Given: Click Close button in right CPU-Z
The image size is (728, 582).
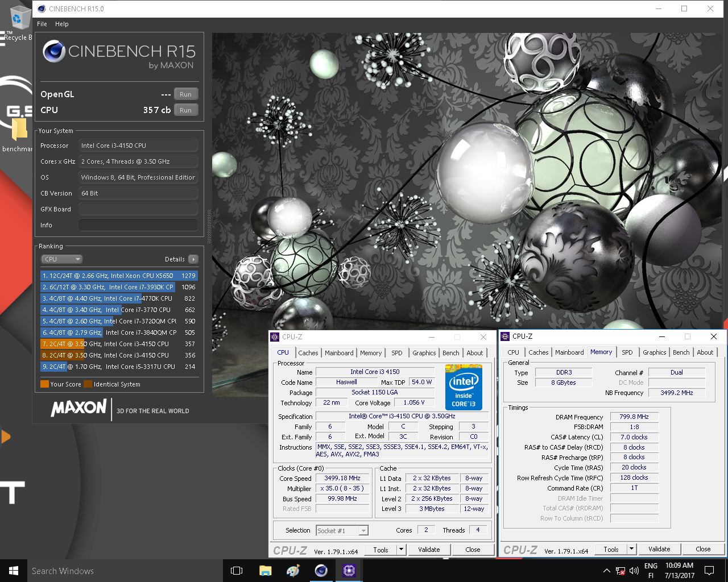Looking at the screenshot, I should point(704,549).
